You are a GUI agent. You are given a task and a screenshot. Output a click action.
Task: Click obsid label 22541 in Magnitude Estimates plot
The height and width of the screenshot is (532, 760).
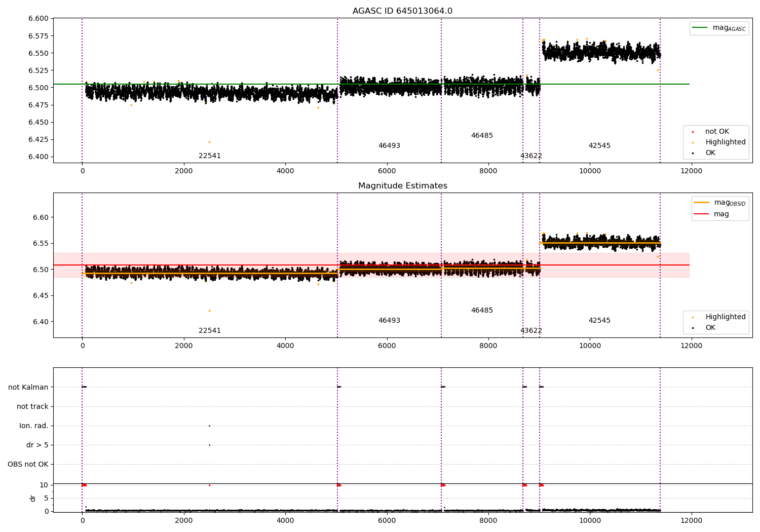(210, 331)
